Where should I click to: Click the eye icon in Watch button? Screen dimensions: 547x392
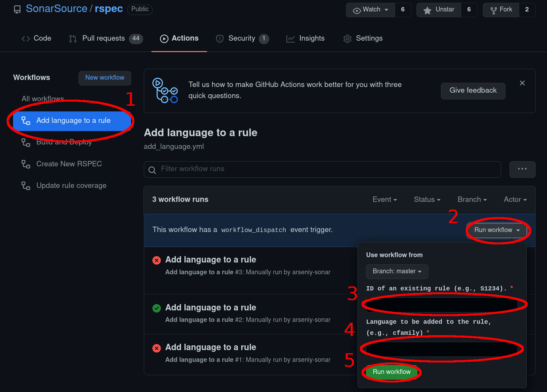pos(357,11)
